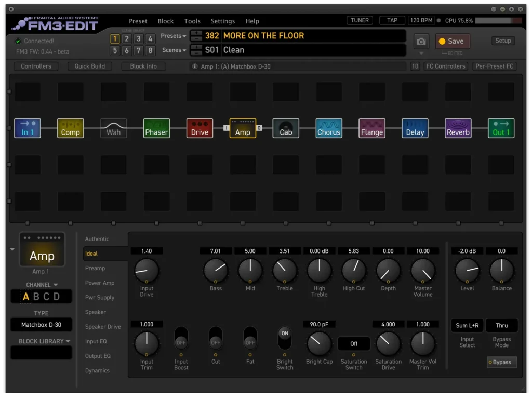Viewport: 532px width, 400px height.
Task: Select the Comp block in the signal chain
Action: (x=70, y=128)
